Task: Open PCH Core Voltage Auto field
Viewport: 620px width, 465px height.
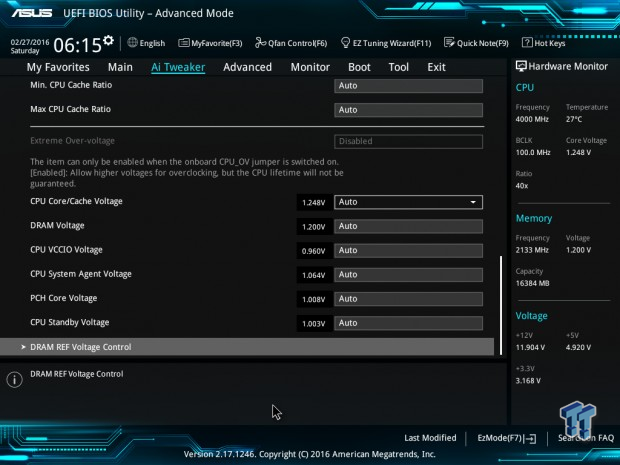Action: tap(408, 299)
